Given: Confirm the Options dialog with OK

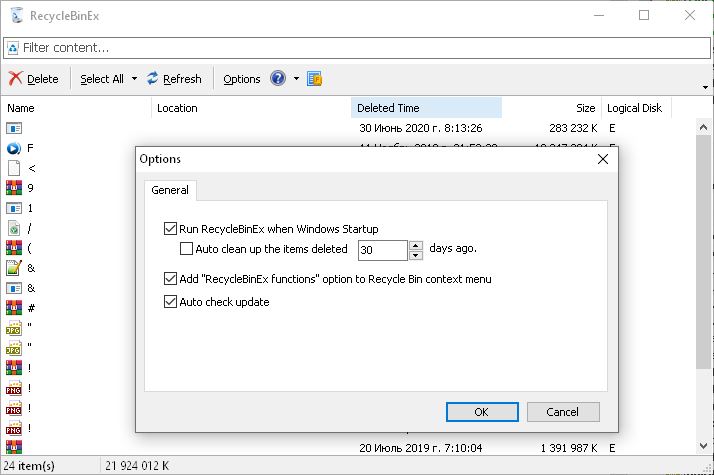Looking at the screenshot, I should click(482, 412).
